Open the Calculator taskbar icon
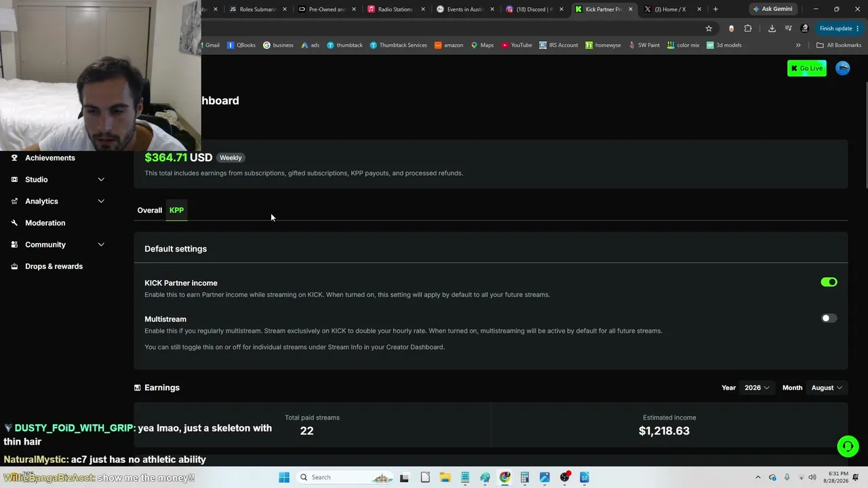 pyautogui.click(x=525, y=477)
